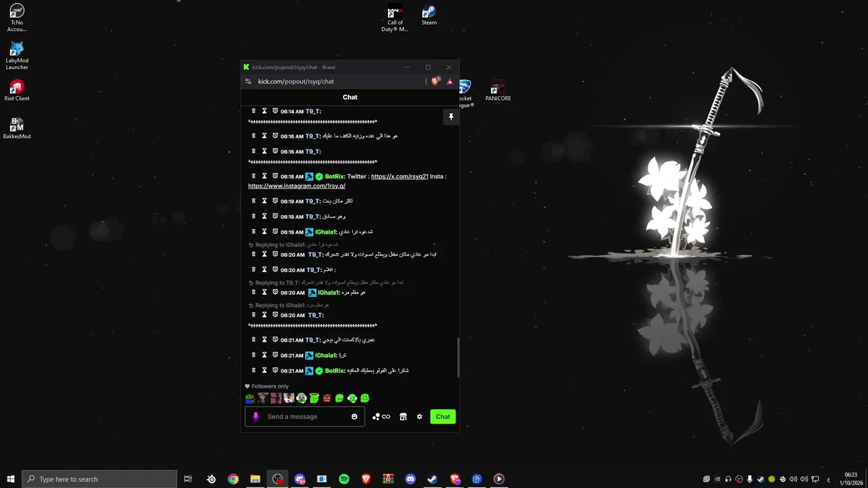Click the Brave Rewards triangle icon
868x488 pixels.
[x=450, y=81]
